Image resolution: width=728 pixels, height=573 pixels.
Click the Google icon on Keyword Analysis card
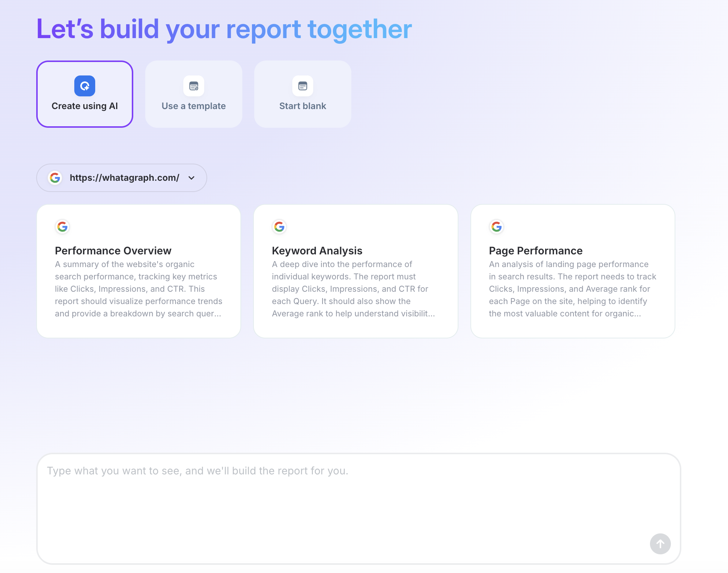tap(279, 226)
